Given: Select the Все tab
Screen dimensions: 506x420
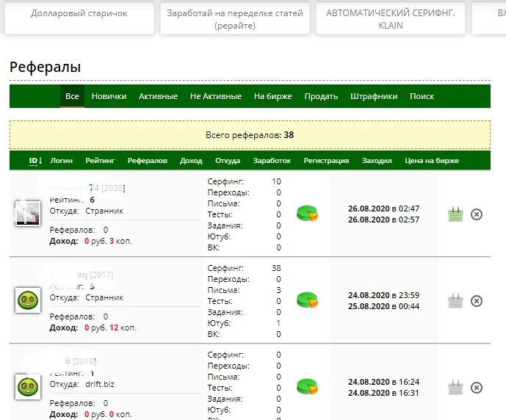Looking at the screenshot, I should pyautogui.click(x=72, y=96).
